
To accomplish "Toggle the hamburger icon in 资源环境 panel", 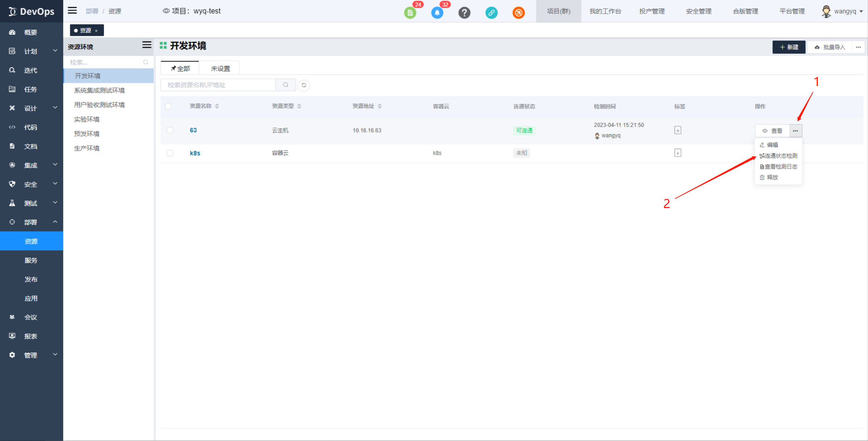I will click(146, 45).
